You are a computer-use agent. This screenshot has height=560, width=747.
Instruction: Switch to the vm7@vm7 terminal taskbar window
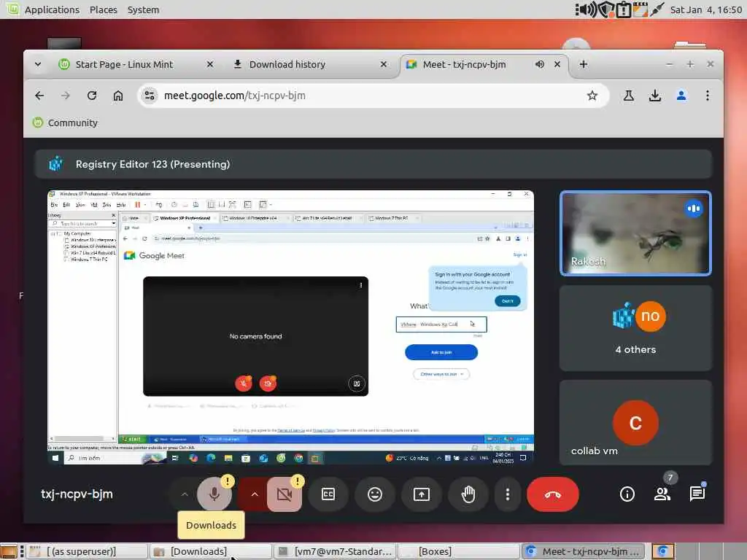tap(335, 551)
